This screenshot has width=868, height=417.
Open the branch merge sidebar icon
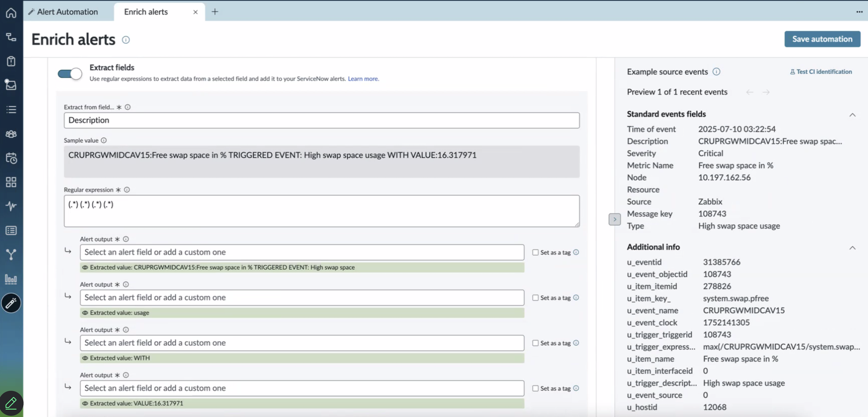pyautogui.click(x=11, y=254)
